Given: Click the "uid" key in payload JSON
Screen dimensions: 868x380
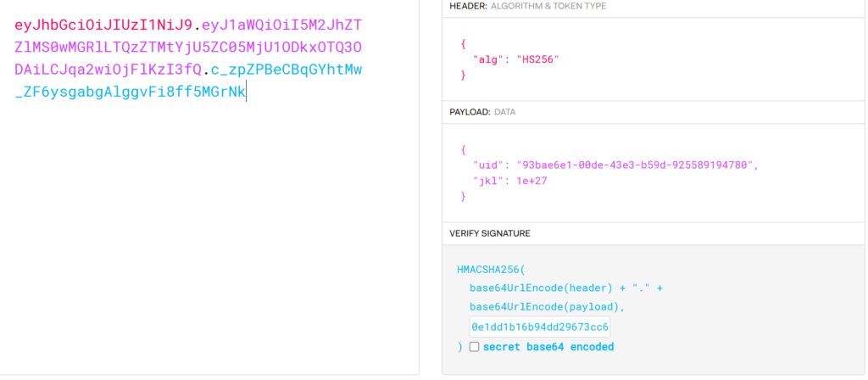Looking at the screenshot, I should pyautogui.click(x=489, y=165).
